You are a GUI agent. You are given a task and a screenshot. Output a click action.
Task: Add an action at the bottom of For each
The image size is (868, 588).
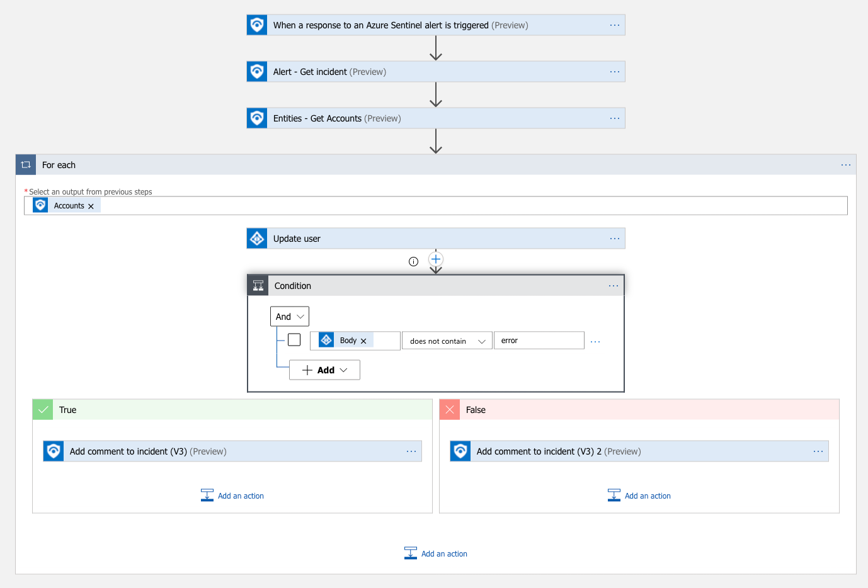(436, 554)
